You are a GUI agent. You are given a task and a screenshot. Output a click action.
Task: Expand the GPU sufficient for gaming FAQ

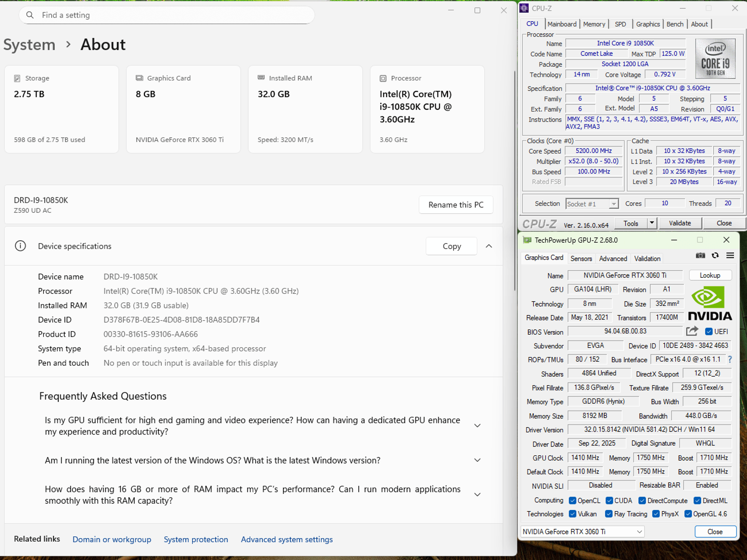pyautogui.click(x=477, y=425)
